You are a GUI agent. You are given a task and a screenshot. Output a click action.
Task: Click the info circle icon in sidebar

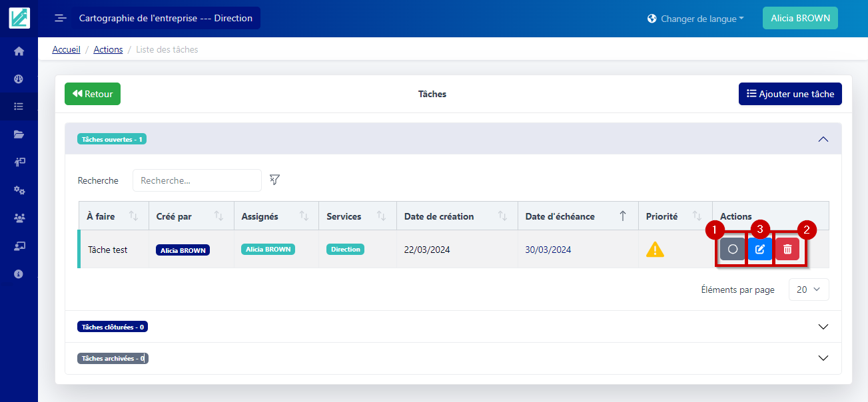tap(19, 274)
